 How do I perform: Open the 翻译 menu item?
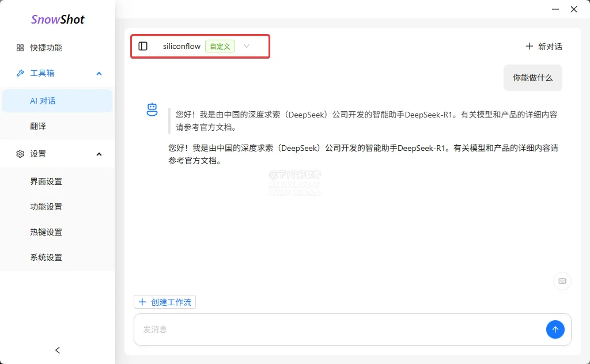tap(58, 126)
